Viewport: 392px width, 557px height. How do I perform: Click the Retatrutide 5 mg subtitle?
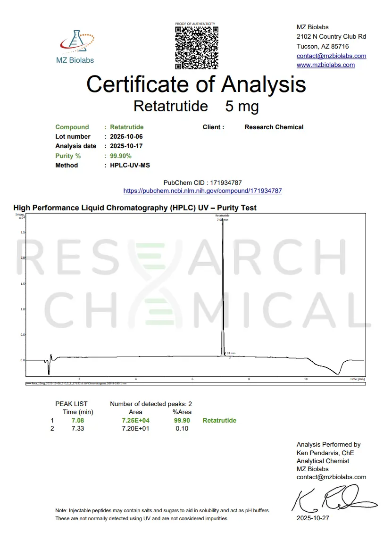(196, 106)
